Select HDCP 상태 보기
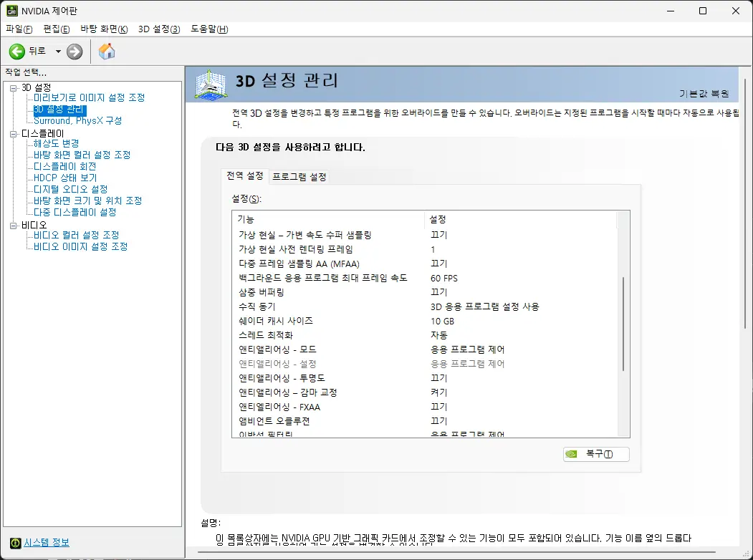The image size is (753, 560). (65, 178)
